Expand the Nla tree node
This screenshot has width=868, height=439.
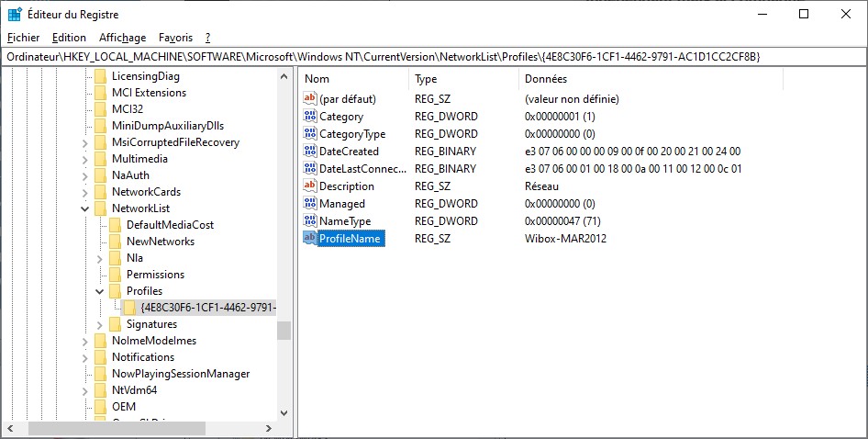coord(100,258)
